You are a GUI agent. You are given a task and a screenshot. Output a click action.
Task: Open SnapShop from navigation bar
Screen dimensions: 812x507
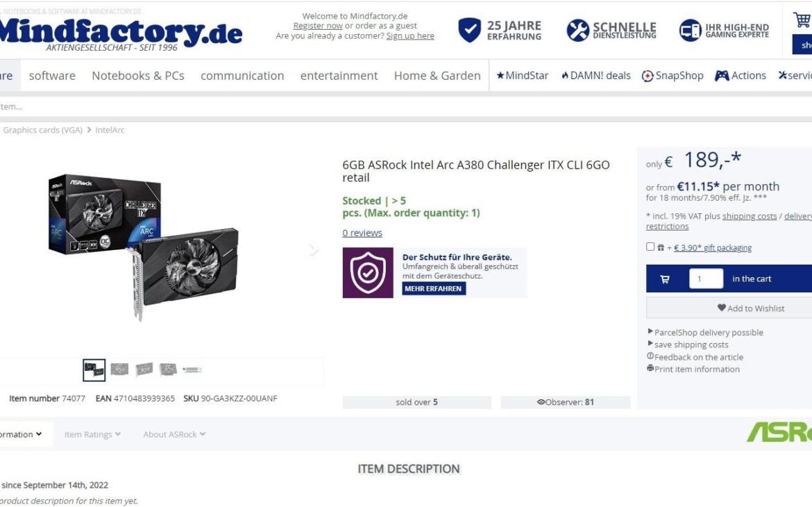click(673, 76)
